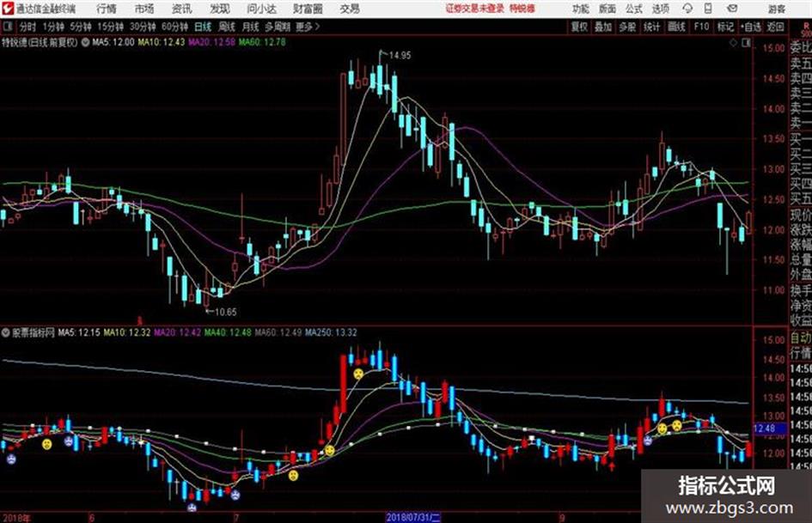Open the 发现 menu
Viewport: 812px width, 523px height.
[220, 9]
